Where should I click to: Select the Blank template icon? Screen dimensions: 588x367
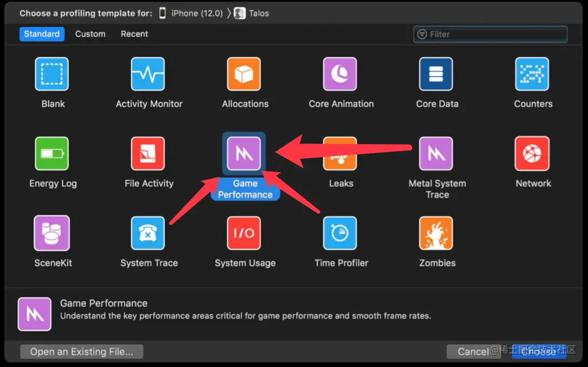(52, 74)
